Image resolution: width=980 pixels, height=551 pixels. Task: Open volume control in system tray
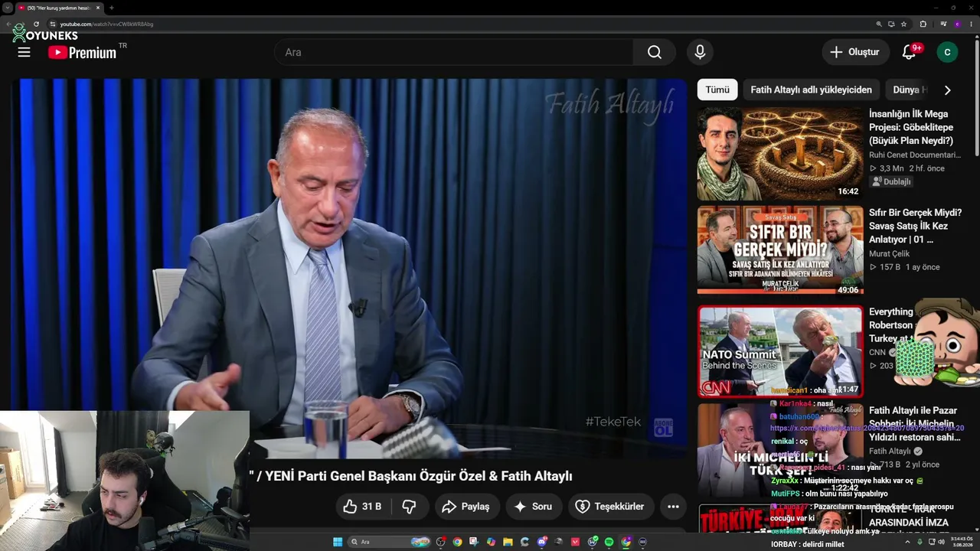[941, 542]
